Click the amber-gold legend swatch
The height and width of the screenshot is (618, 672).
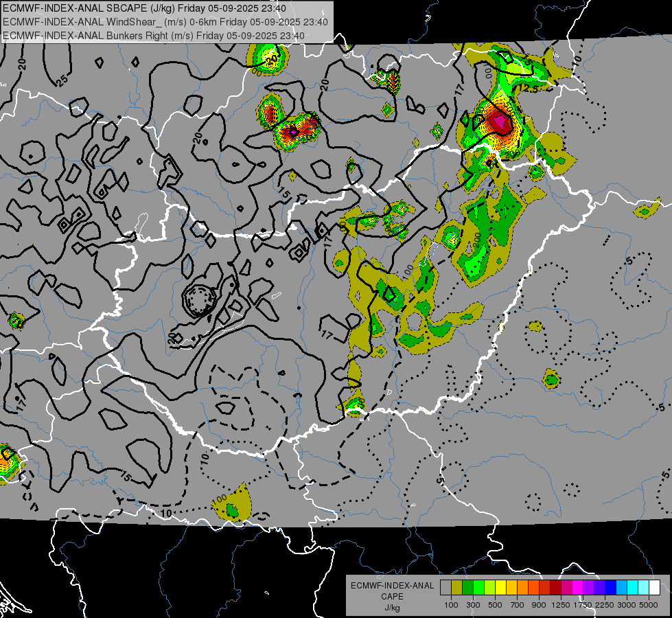[511, 587]
